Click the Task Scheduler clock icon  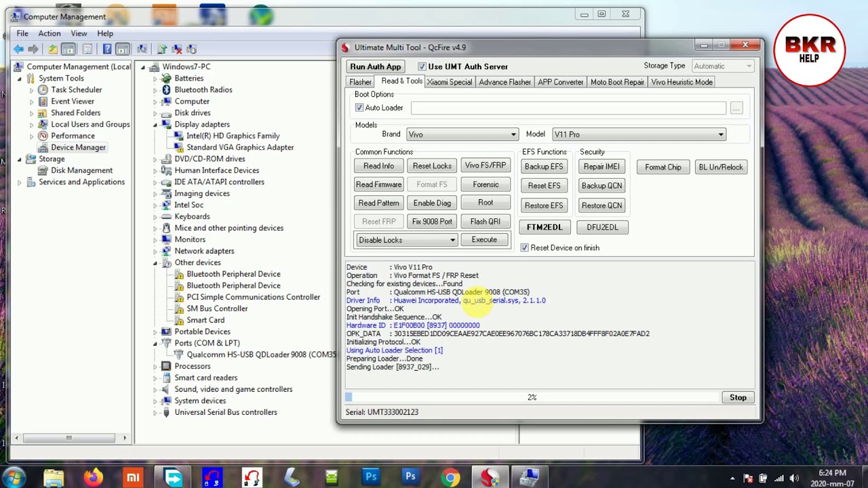(43, 89)
